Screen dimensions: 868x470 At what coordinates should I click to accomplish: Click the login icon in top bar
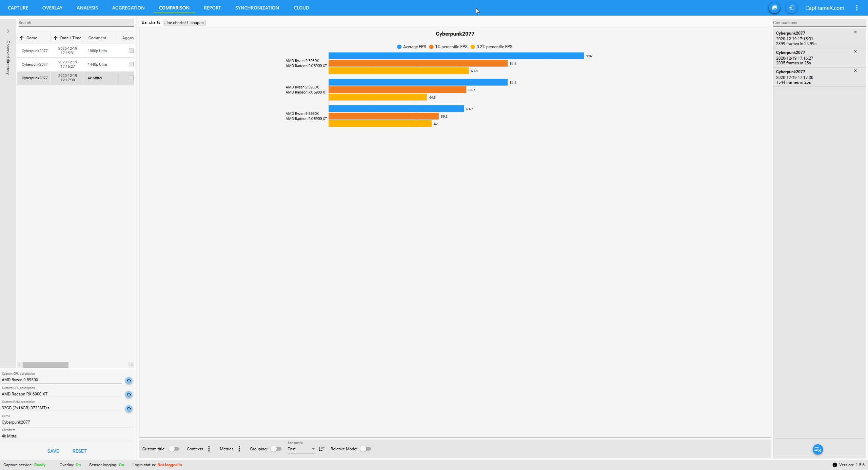[791, 8]
